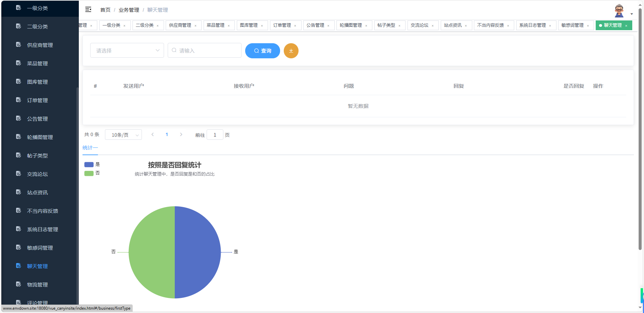
Task: Select the 菜品管理 document icon in sidebar
Action: coord(18,63)
